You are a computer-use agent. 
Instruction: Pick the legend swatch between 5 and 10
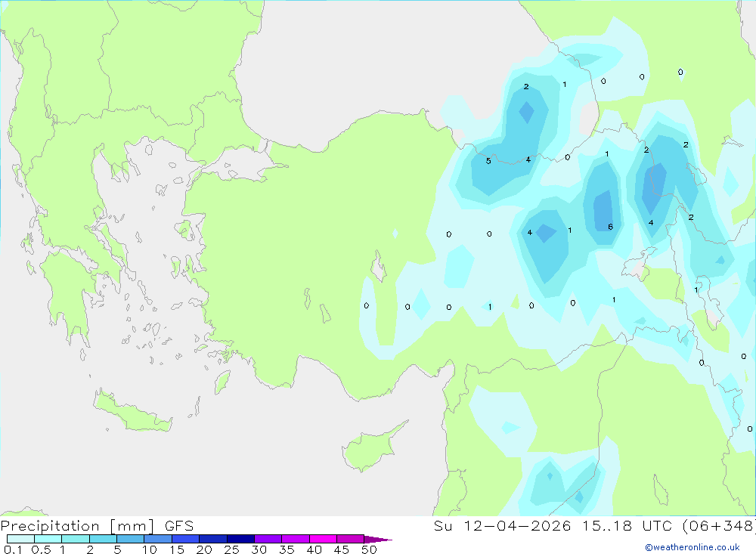point(130,539)
